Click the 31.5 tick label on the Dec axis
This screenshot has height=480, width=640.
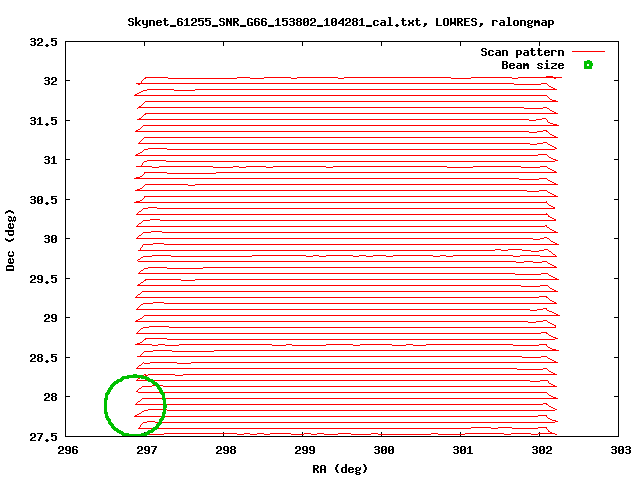(43, 121)
